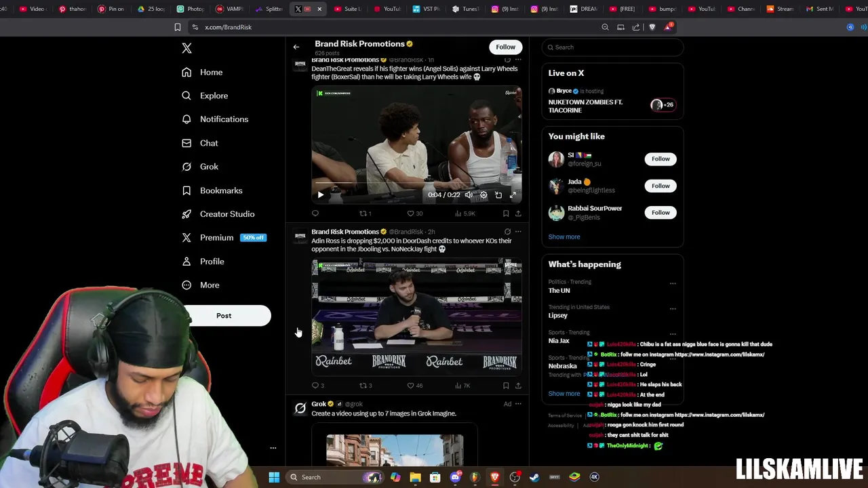The width and height of the screenshot is (868, 488).
Task: Open more options on the Adin Ross post
Action: point(518,232)
